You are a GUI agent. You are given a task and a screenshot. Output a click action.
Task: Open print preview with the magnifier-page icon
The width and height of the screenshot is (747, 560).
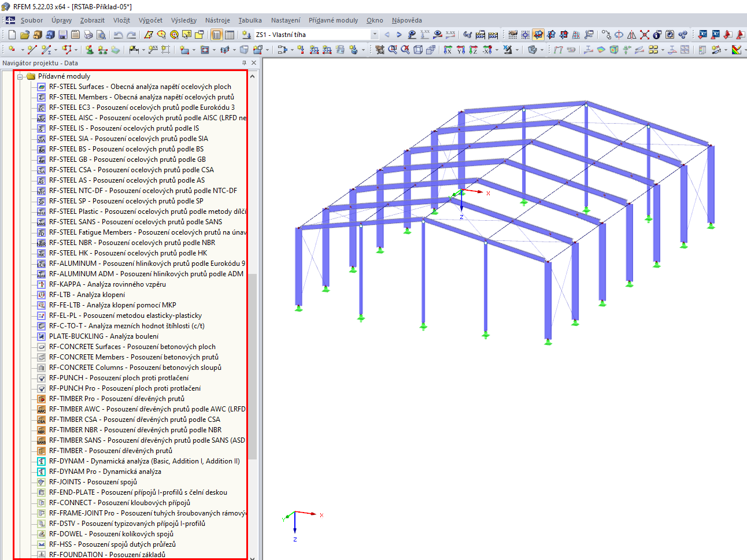coord(101,35)
